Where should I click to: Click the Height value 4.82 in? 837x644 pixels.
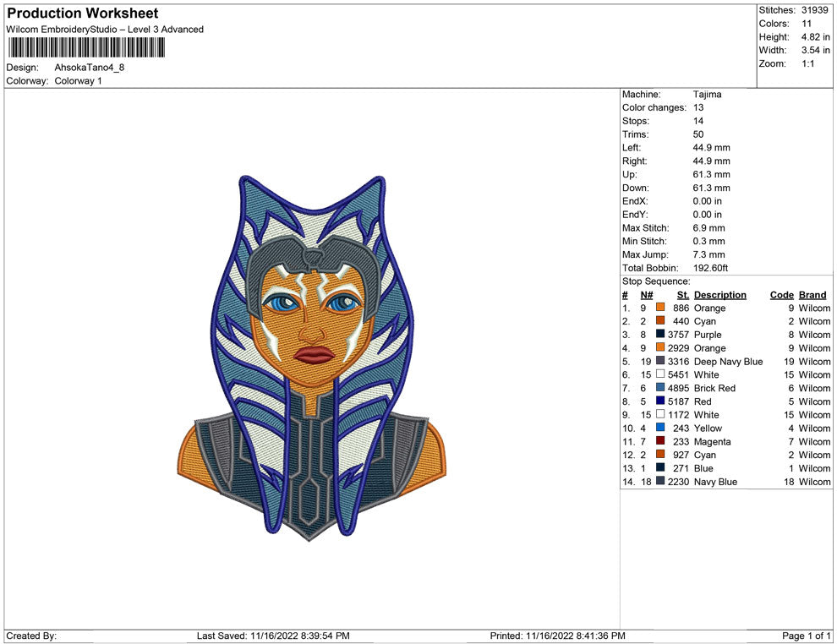[x=815, y=37]
